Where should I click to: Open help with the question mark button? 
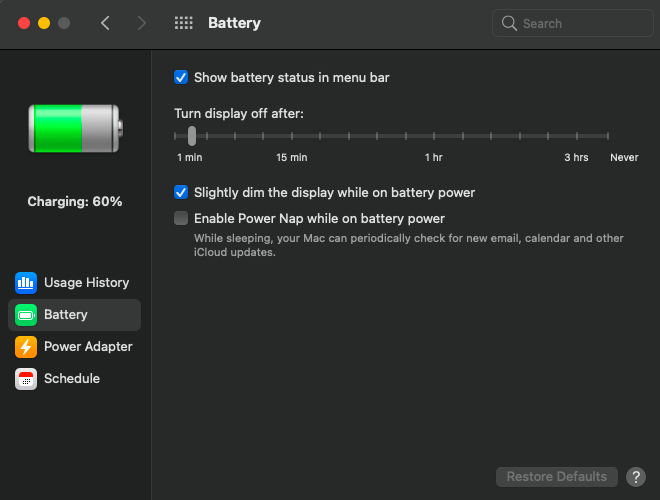coord(636,477)
